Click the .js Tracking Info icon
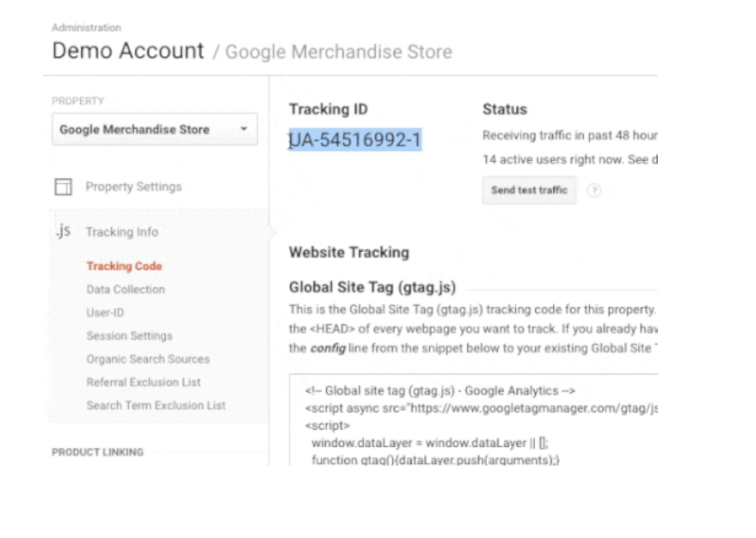 tap(63, 232)
